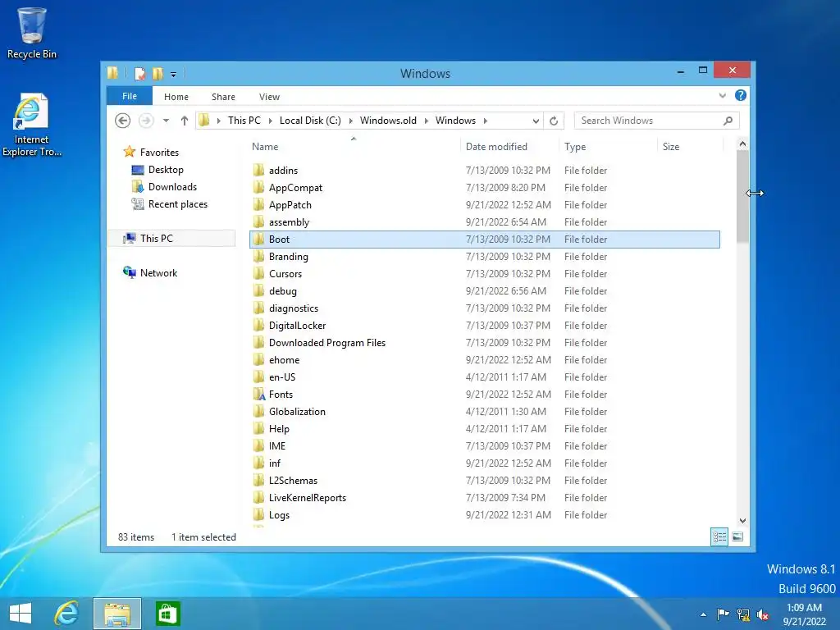Select This PC in the navigation pane

(171, 239)
